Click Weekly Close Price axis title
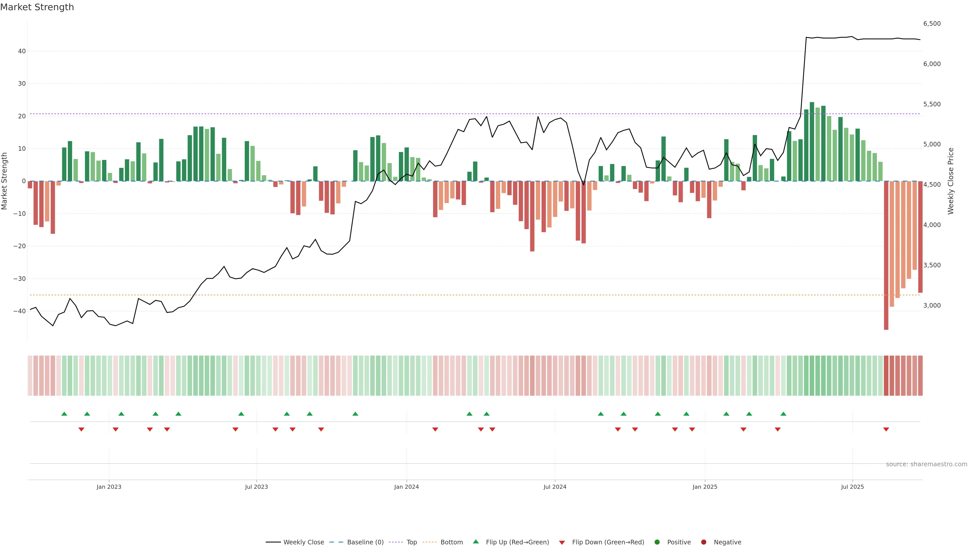This screenshot has height=551, width=980. [951, 181]
